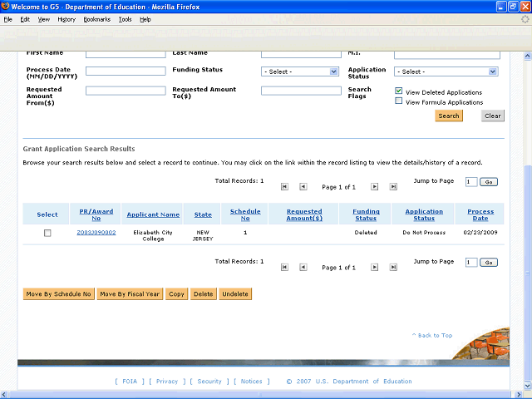Sort by Funding Status column header

[366, 214]
